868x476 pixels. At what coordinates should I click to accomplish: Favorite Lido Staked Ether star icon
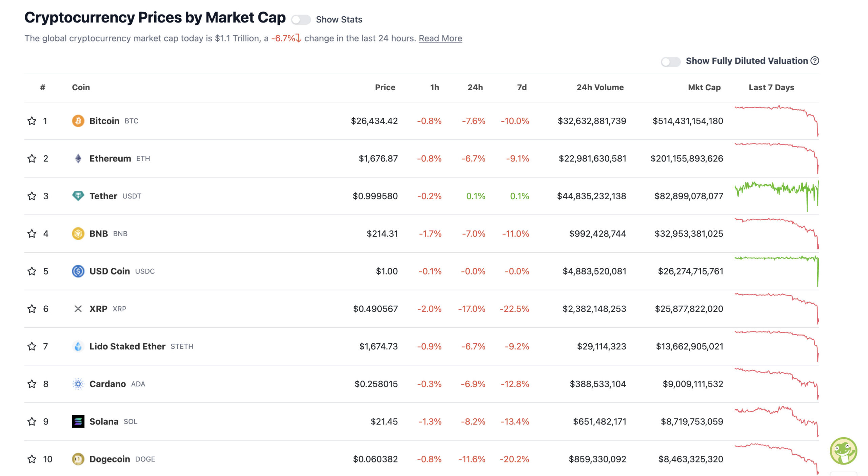pyautogui.click(x=32, y=346)
